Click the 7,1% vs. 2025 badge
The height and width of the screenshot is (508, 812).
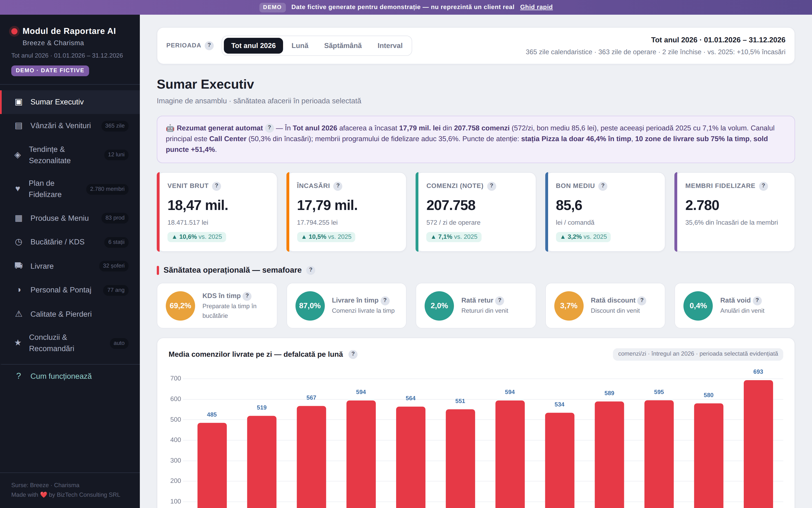click(454, 237)
